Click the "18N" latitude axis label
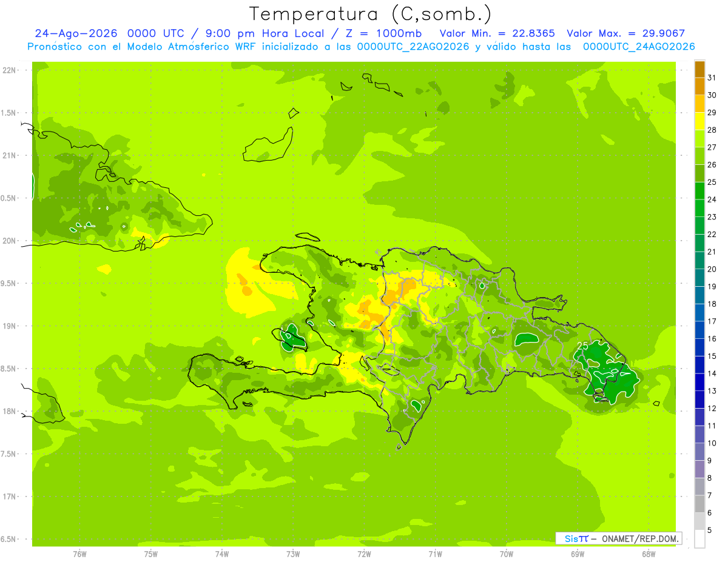The height and width of the screenshot is (562, 728). point(10,412)
